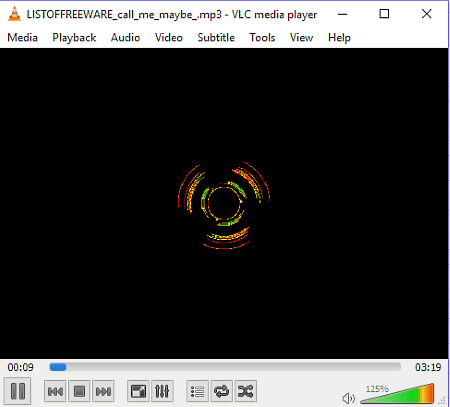Open the Help menu
The width and height of the screenshot is (450, 407).
[339, 37]
